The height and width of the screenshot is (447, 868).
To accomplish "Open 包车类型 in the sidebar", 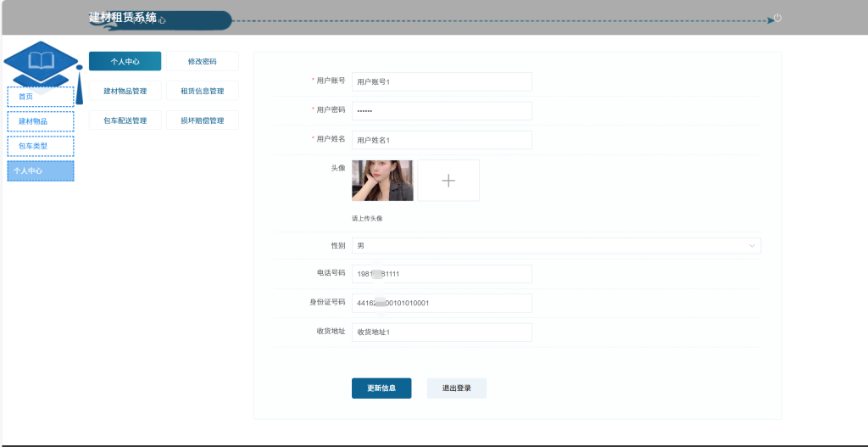I will point(41,146).
